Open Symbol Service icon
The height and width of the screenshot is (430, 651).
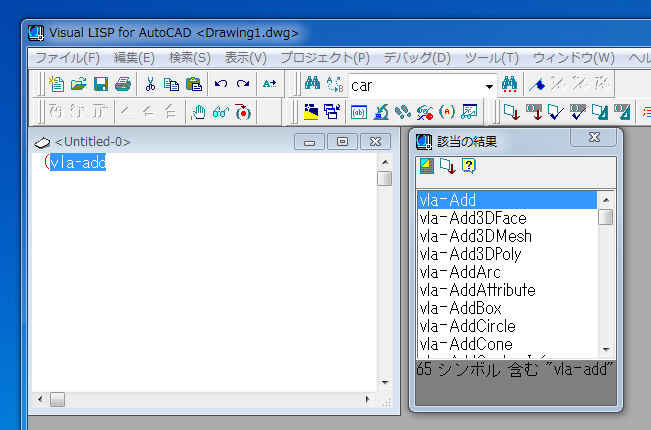(425, 112)
